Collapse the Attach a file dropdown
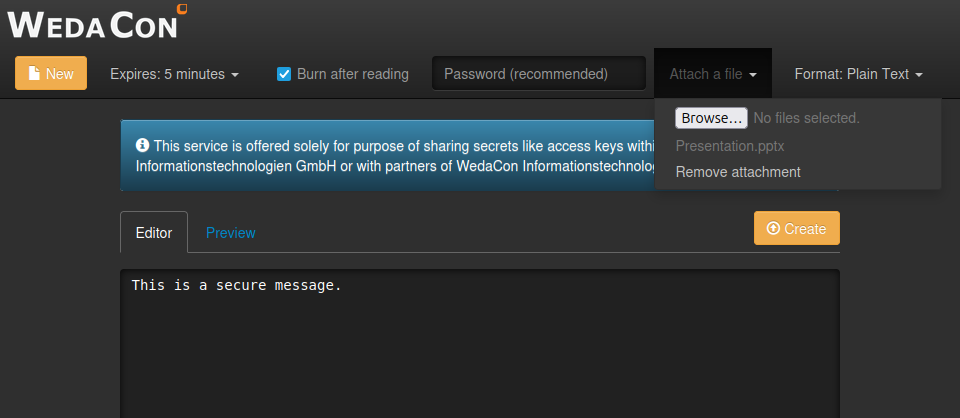 pyautogui.click(x=712, y=74)
